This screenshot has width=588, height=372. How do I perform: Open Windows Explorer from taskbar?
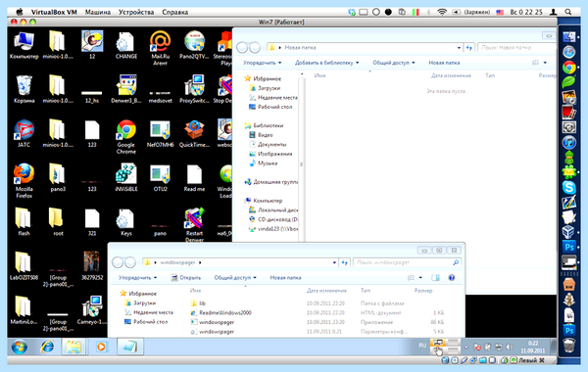click(73, 348)
